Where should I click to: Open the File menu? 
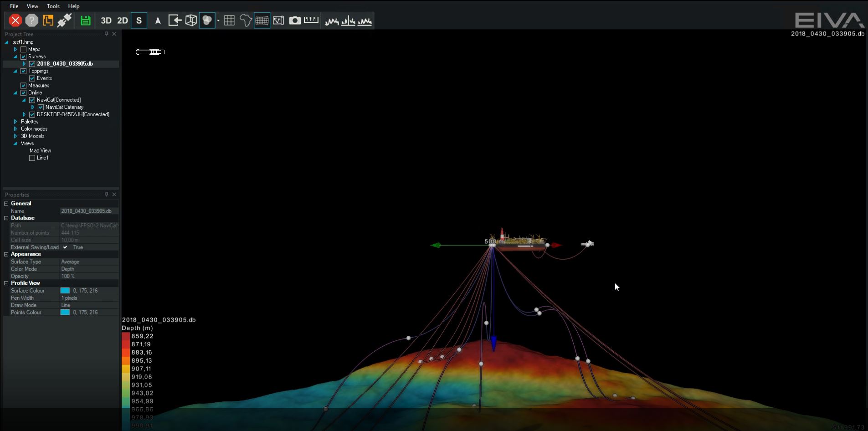14,6
